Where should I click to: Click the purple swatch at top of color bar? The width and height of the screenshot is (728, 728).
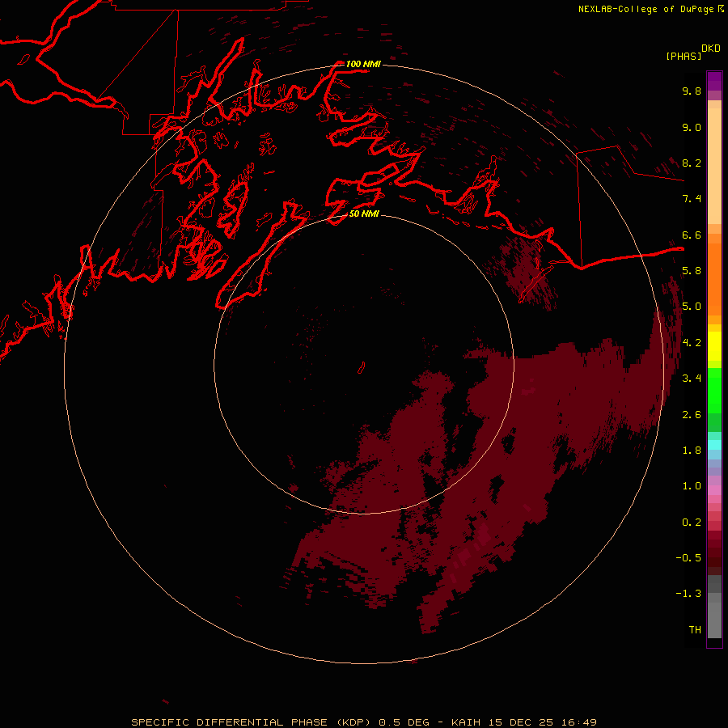(714, 81)
